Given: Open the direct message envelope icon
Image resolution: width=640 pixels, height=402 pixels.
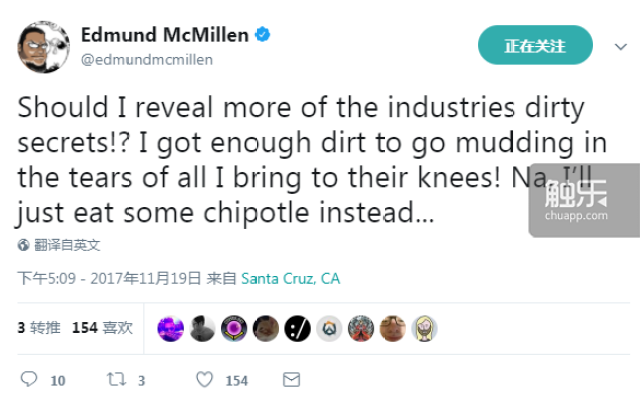Looking at the screenshot, I should click(x=291, y=380).
